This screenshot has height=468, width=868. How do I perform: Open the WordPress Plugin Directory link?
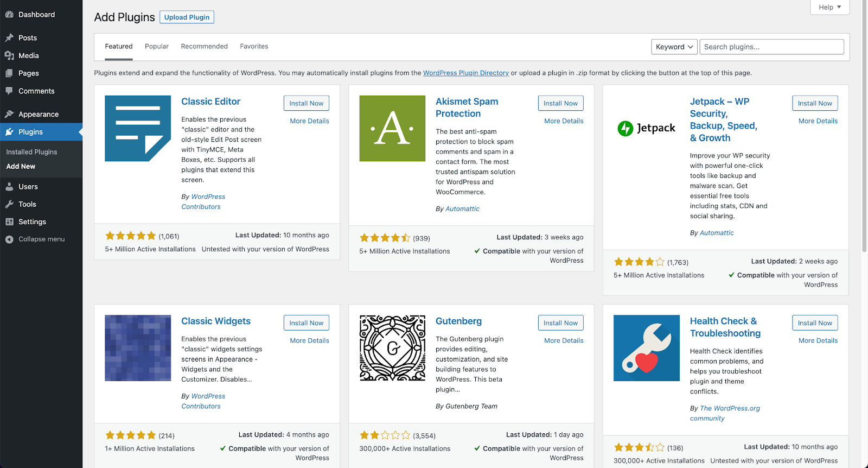tap(465, 73)
